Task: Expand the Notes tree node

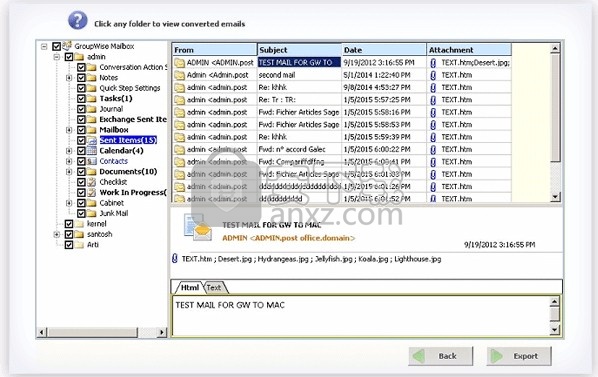Action: point(69,78)
